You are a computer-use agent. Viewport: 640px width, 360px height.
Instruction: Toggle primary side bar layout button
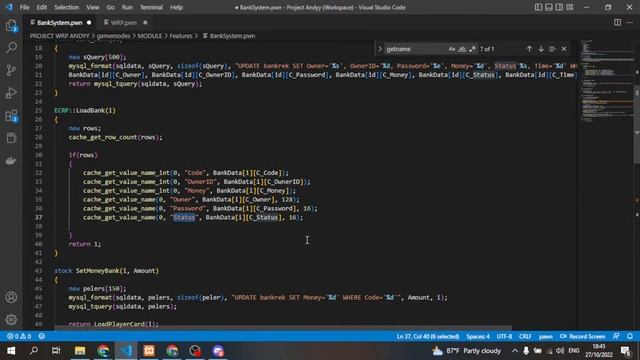pyautogui.click(x=538, y=7)
